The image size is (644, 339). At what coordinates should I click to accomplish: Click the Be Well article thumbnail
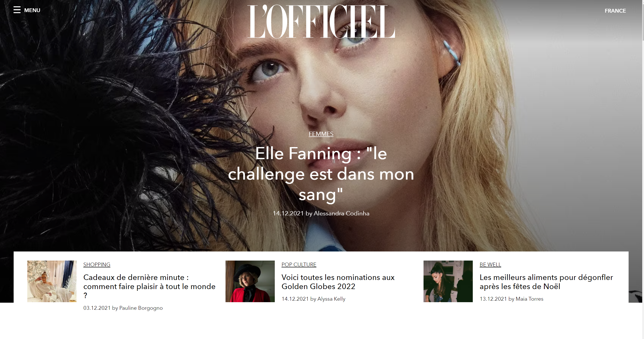click(x=448, y=281)
